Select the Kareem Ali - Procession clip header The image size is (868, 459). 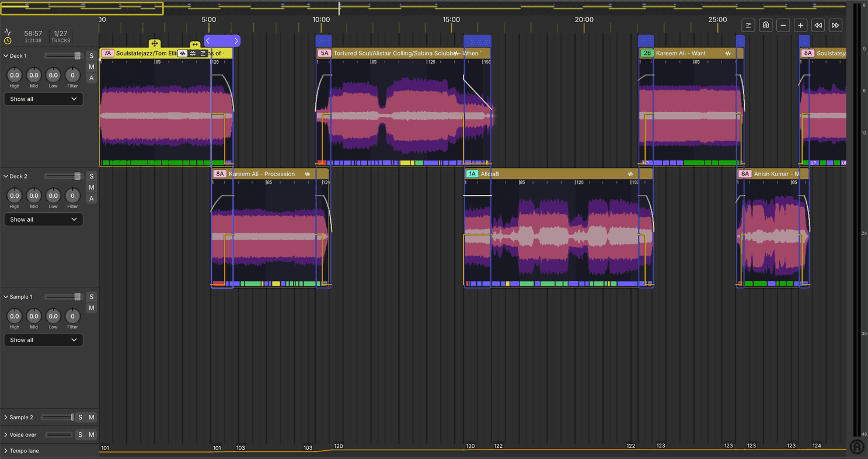pos(263,173)
